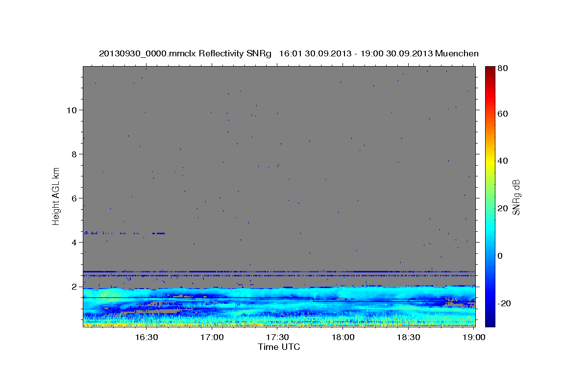Click the yellow region of the colorbar
The image size is (588, 392).
tap(490, 162)
